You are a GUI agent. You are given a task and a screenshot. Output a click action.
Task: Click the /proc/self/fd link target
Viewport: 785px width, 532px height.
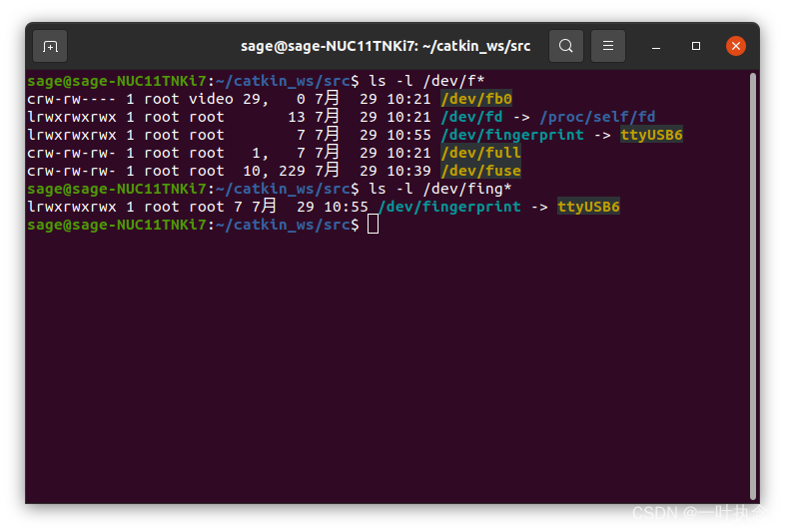(597, 117)
